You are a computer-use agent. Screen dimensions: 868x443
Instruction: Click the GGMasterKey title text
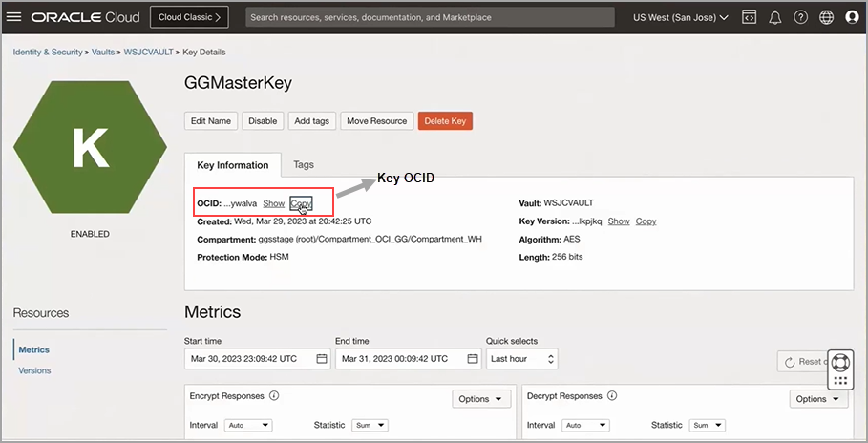point(238,83)
